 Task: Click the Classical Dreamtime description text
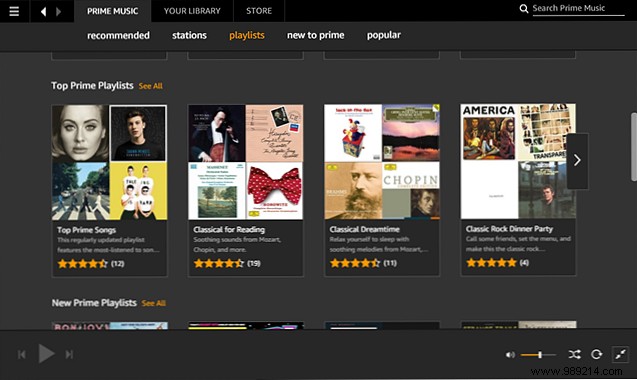tap(379, 244)
